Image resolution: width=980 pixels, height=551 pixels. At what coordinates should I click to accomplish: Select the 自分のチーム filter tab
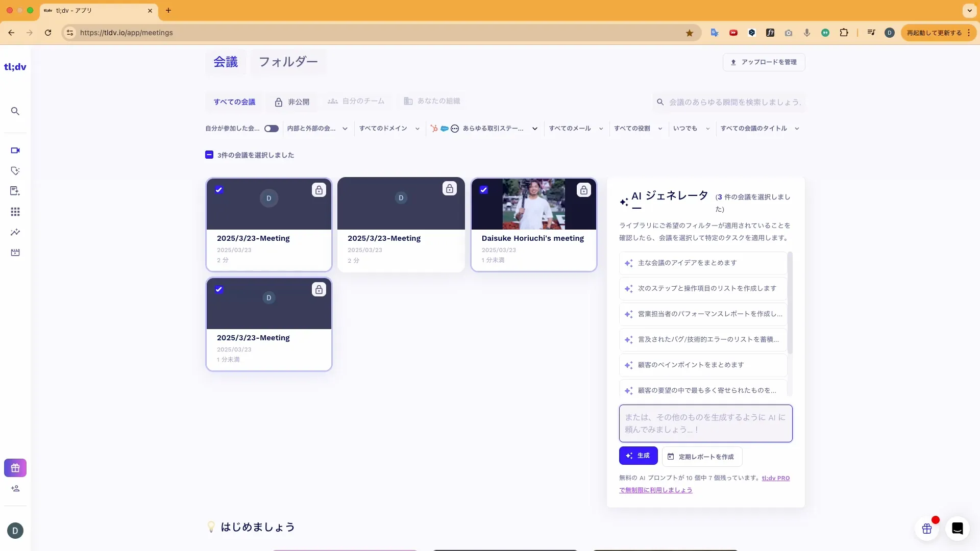356,102
